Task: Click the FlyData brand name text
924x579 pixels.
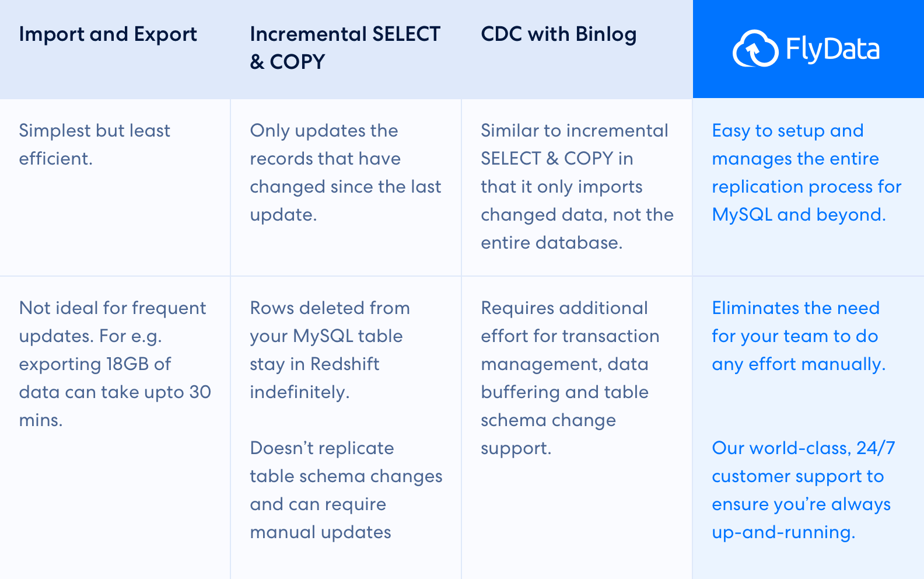Action: coord(832,49)
